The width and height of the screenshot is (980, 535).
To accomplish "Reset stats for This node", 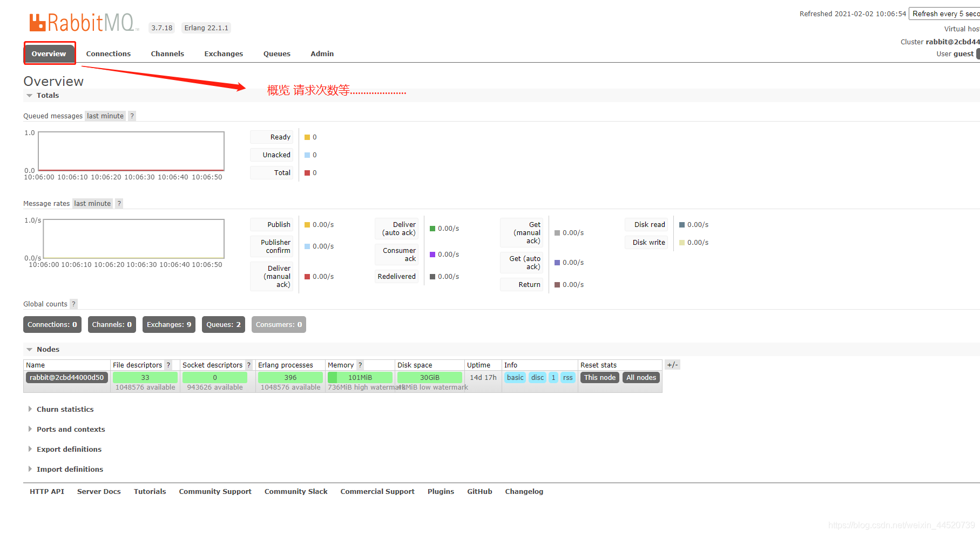I will 600,377.
